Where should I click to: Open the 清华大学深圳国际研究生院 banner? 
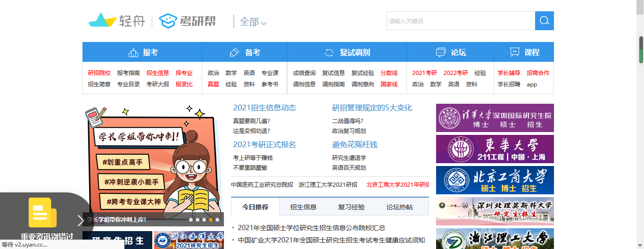tap(495, 118)
